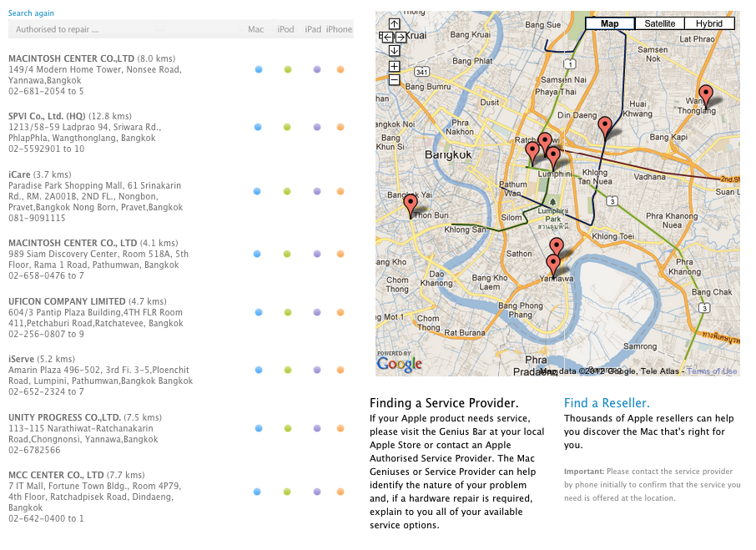
Task: Select MACINTOSH CENTER CO.,LTD (8.0 kms) entry
Action: click(92, 58)
